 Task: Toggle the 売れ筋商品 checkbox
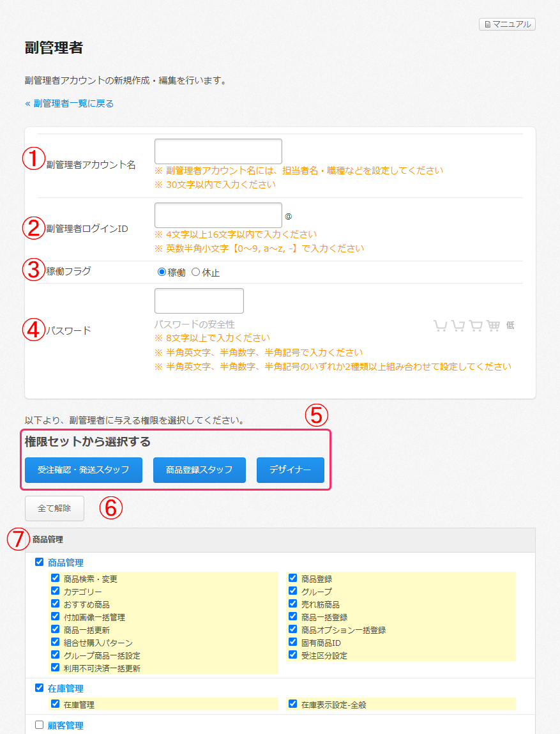point(293,604)
